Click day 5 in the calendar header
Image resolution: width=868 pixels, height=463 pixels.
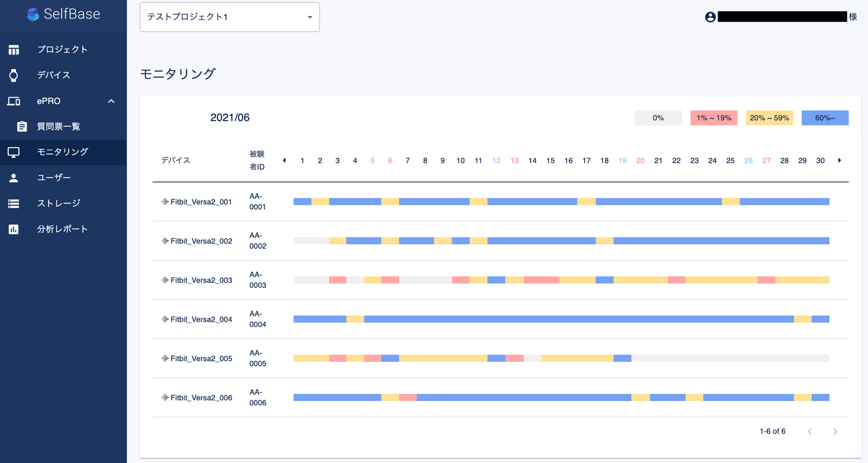[x=372, y=160]
